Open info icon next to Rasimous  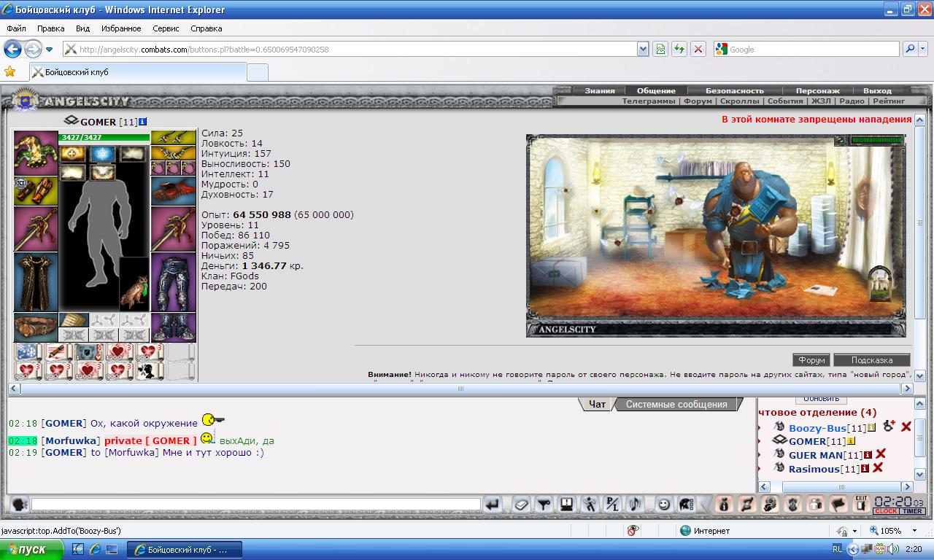865,469
